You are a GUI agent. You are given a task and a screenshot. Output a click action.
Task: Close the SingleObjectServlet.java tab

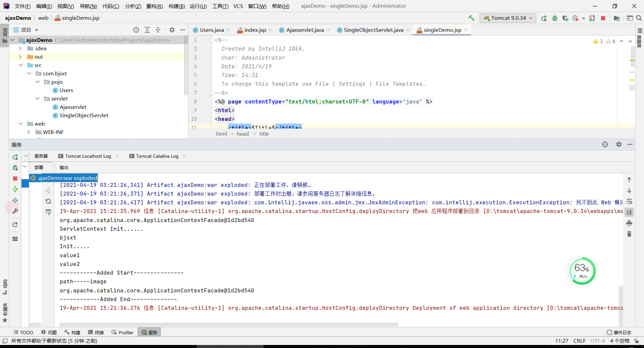pyautogui.click(x=408, y=30)
